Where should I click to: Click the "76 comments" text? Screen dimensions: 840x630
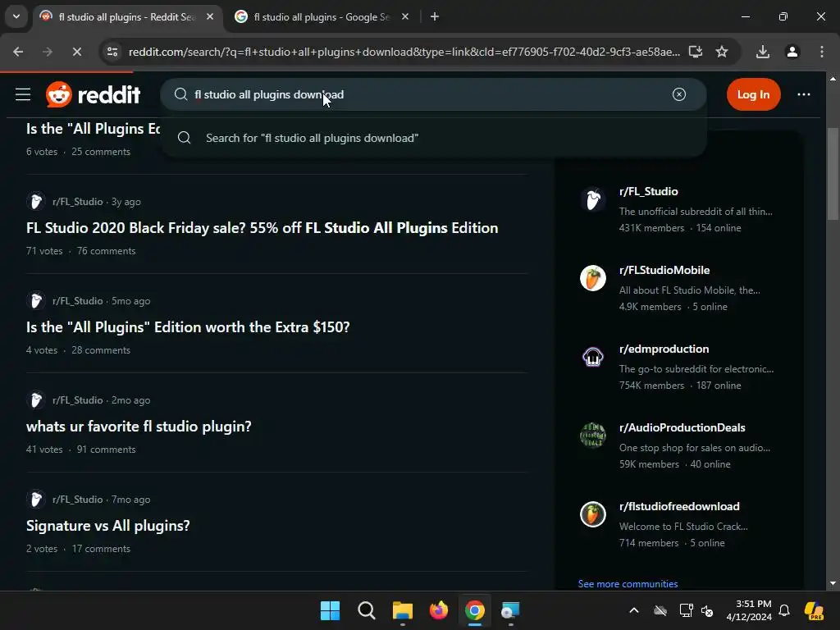point(106,251)
